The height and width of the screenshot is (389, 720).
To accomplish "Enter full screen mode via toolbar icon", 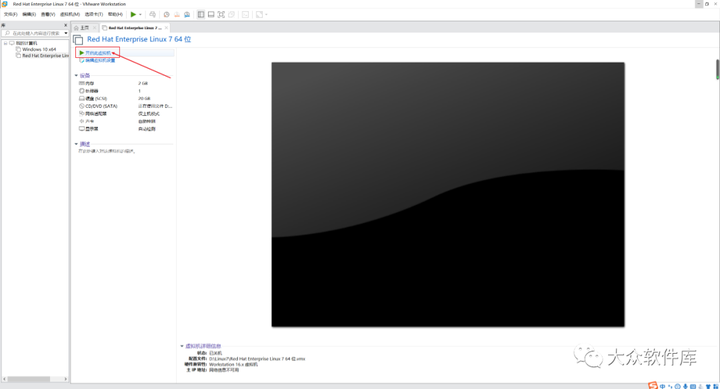I will tap(221, 15).
